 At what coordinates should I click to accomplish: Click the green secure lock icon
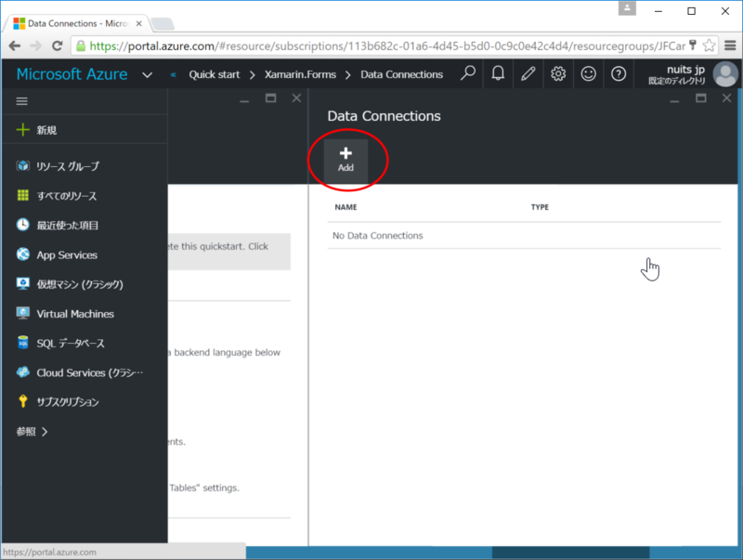pos(81,46)
